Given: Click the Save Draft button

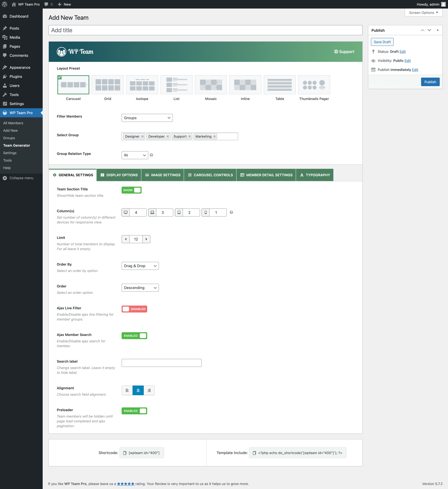Looking at the screenshot, I should tap(382, 42).
